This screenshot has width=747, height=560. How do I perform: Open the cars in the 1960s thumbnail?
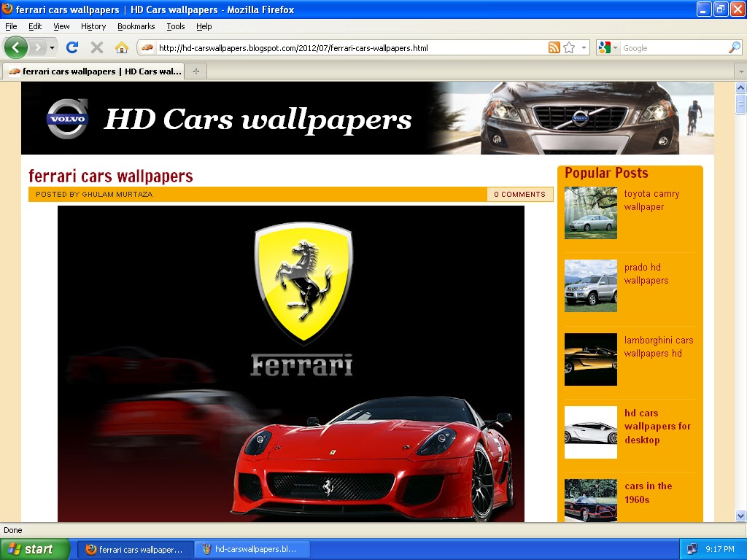pyautogui.click(x=591, y=500)
